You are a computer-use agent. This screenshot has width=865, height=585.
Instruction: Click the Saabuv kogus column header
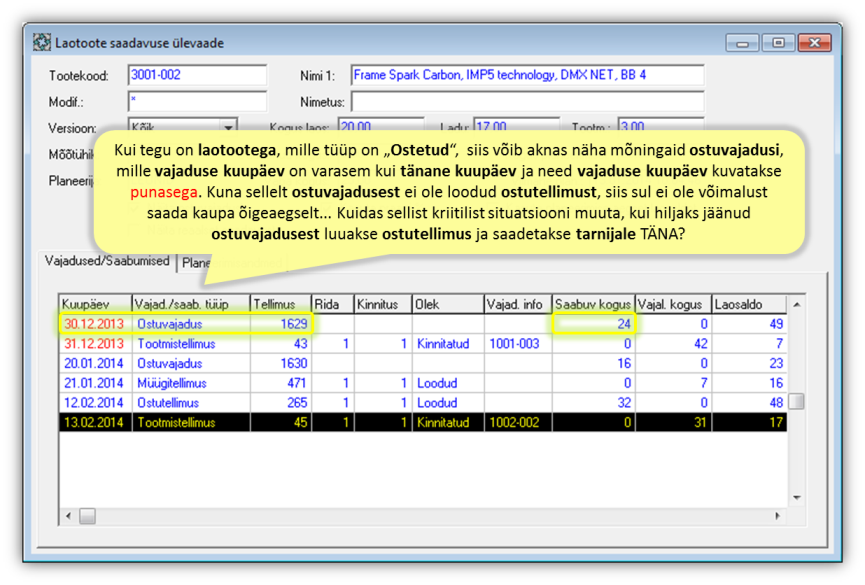(594, 304)
